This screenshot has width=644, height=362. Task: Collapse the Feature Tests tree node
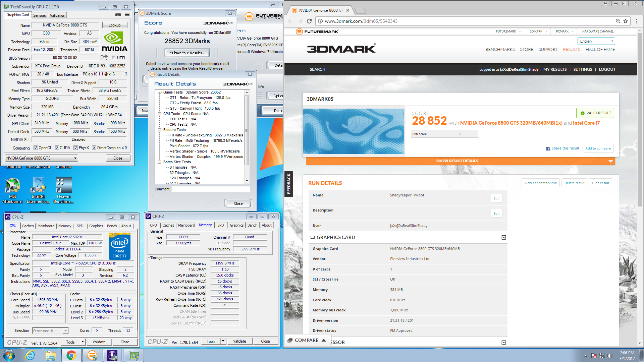coord(160,130)
